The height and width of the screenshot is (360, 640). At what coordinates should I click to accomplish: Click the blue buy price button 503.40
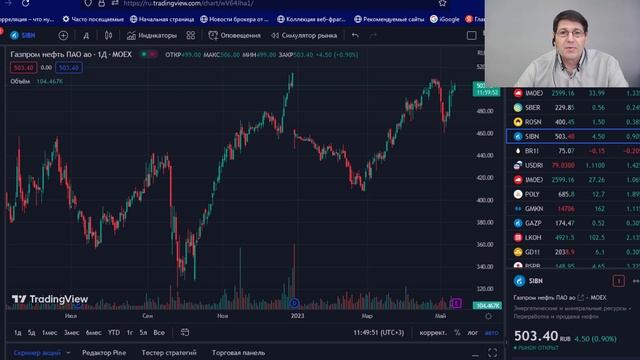pos(69,68)
